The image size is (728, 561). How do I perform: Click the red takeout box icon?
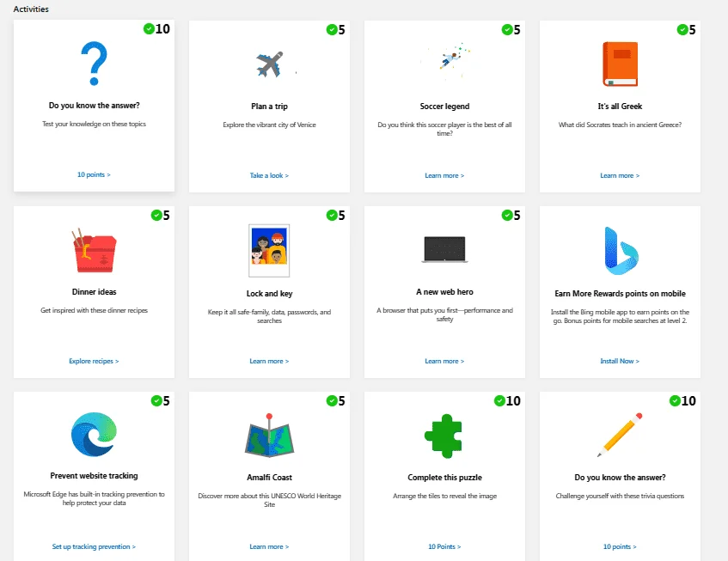click(x=95, y=250)
